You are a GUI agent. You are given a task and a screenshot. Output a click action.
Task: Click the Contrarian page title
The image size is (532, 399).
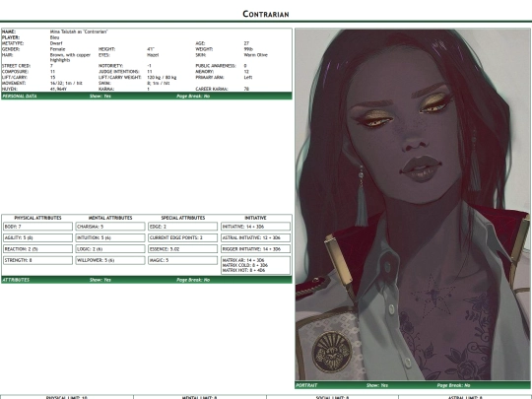tap(266, 14)
